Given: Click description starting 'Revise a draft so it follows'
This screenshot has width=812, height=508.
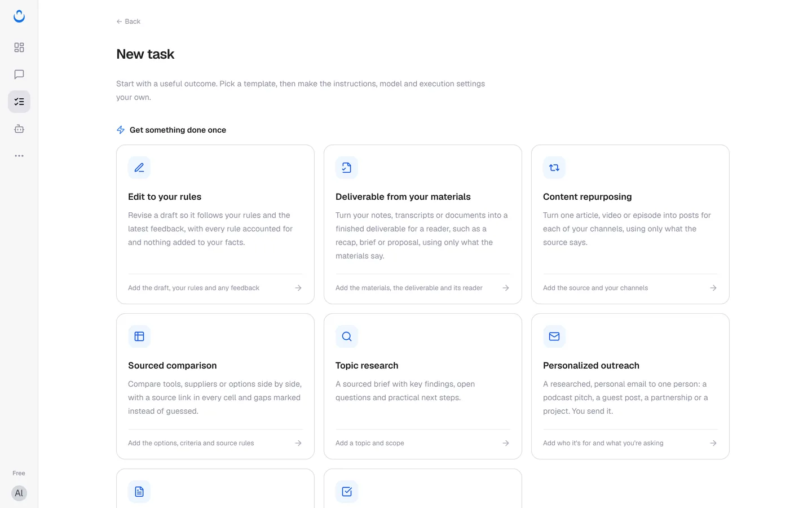Looking at the screenshot, I should 210,229.
